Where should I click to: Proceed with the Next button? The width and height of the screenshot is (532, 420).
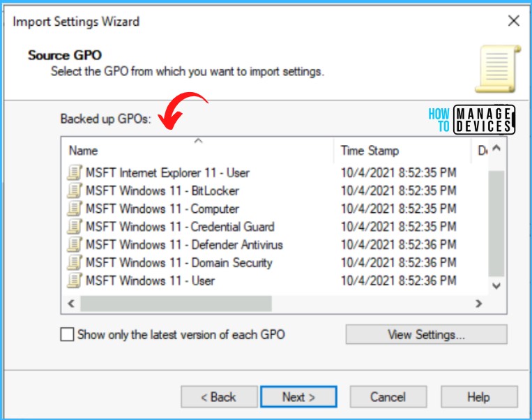(298, 396)
